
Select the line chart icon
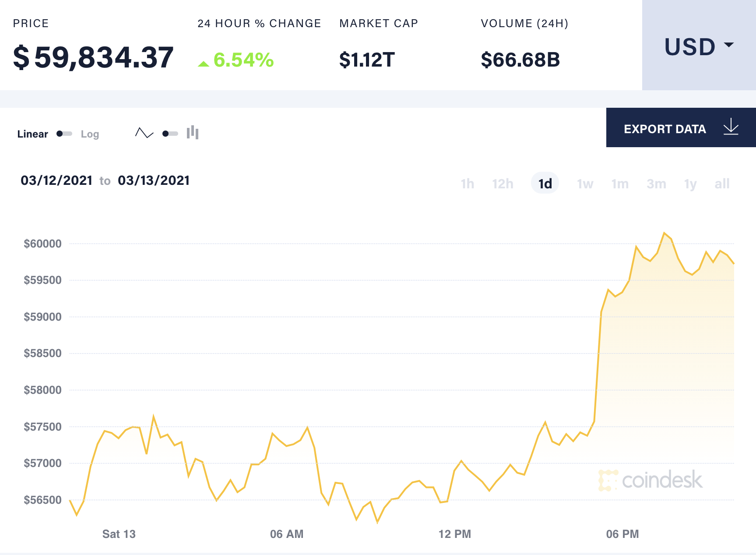pyautogui.click(x=144, y=132)
